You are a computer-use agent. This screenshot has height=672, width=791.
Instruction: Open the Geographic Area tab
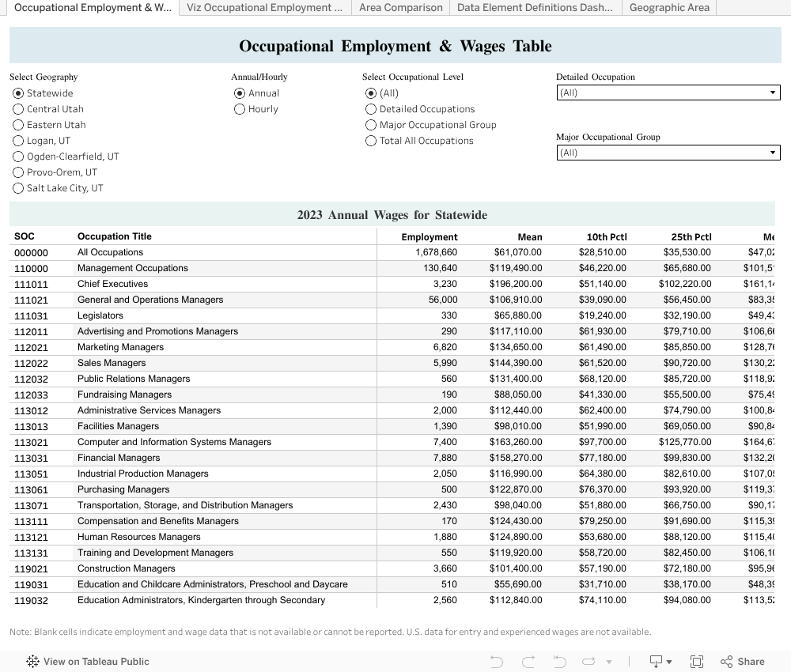(x=669, y=8)
